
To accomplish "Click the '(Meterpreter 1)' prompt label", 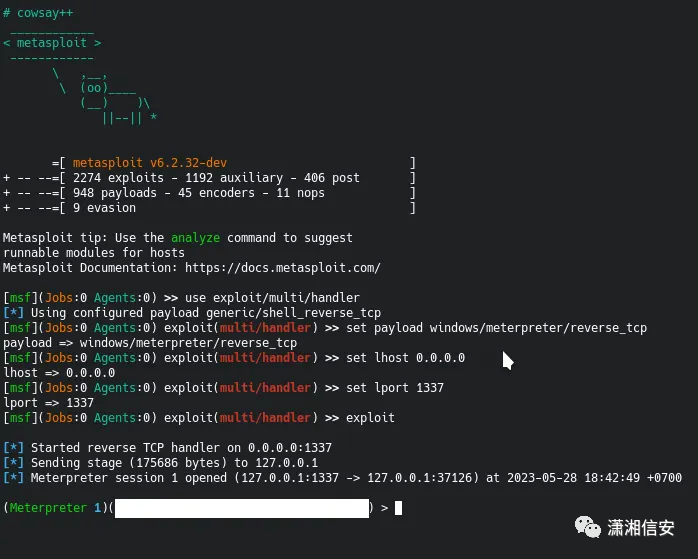I will pos(56,508).
